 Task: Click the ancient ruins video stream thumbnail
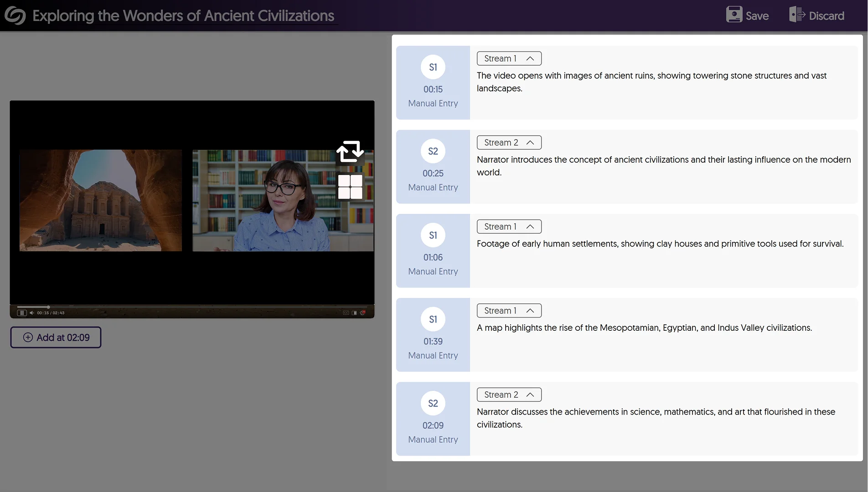[x=101, y=200]
